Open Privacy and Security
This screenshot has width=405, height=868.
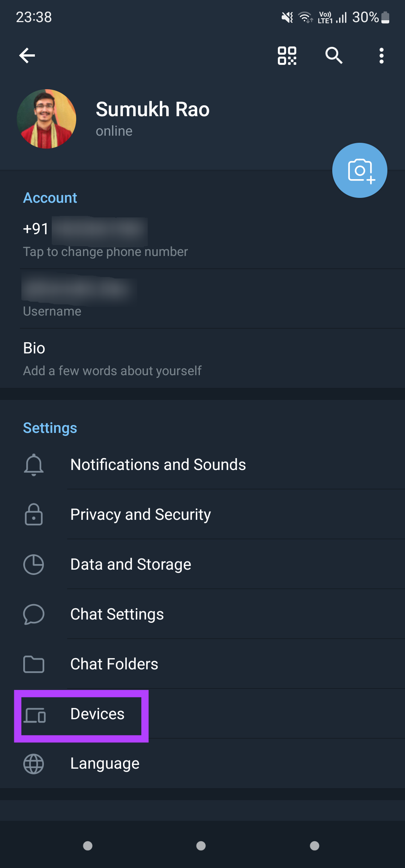pyautogui.click(x=141, y=515)
